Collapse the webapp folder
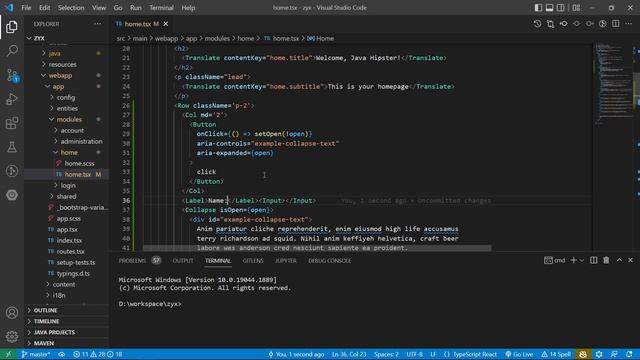This screenshot has width=640, height=360. [x=60, y=76]
